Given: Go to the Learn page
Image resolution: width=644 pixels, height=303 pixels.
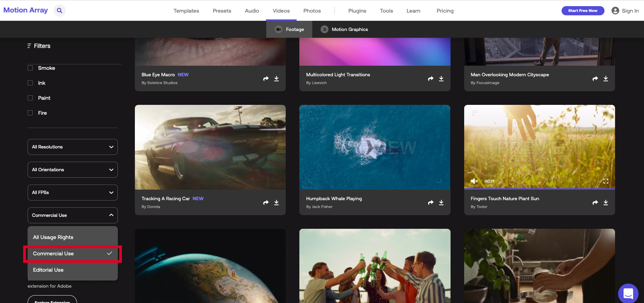Looking at the screenshot, I should pos(413,11).
